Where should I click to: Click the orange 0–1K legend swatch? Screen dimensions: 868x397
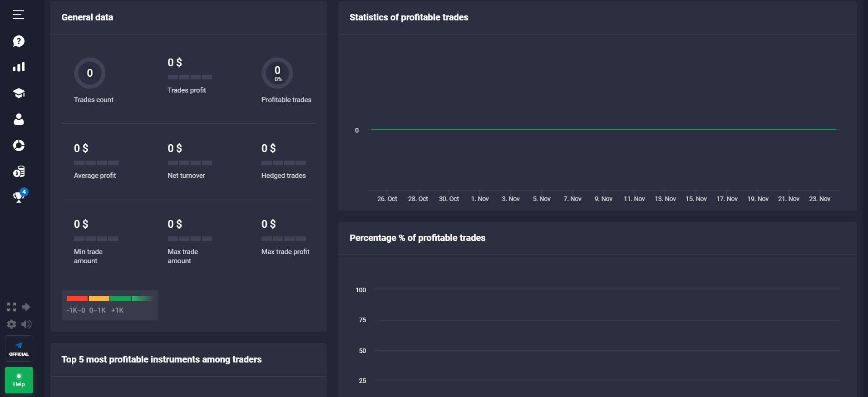pos(99,299)
